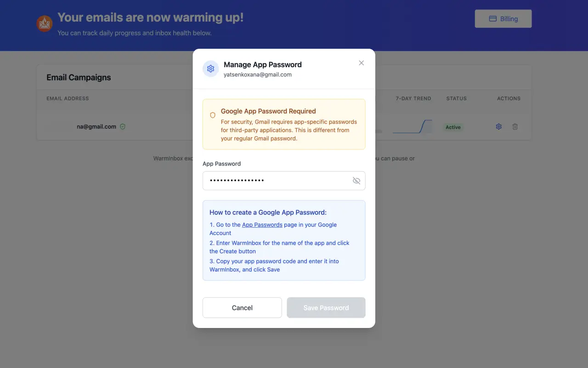Click the Active status badge

(x=453, y=127)
